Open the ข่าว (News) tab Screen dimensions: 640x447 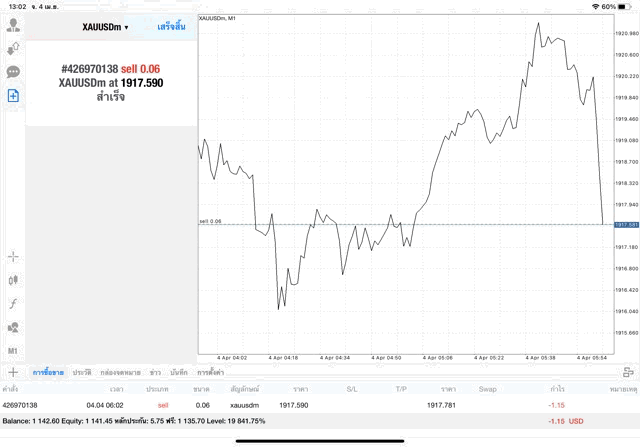pyautogui.click(x=155, y=372)
